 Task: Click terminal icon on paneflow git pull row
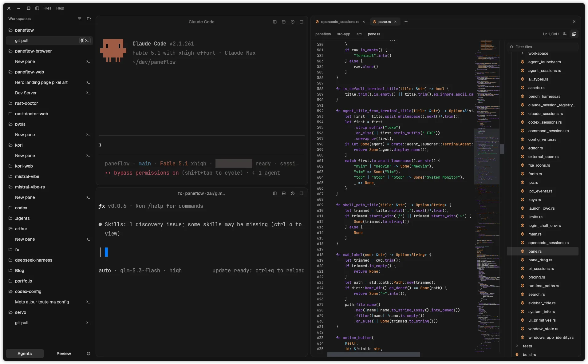coord(87,41)
